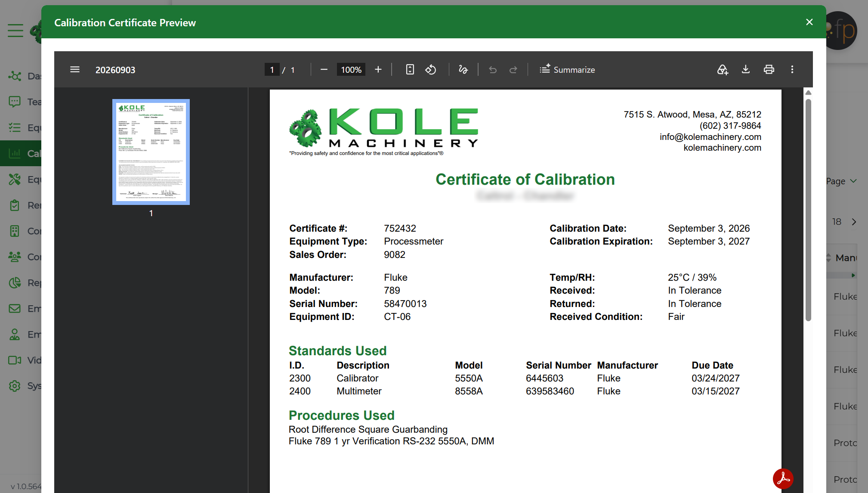Click the video camera sidebar icon
This screenshot has height=493, width=868.
(x=15, y=360)
